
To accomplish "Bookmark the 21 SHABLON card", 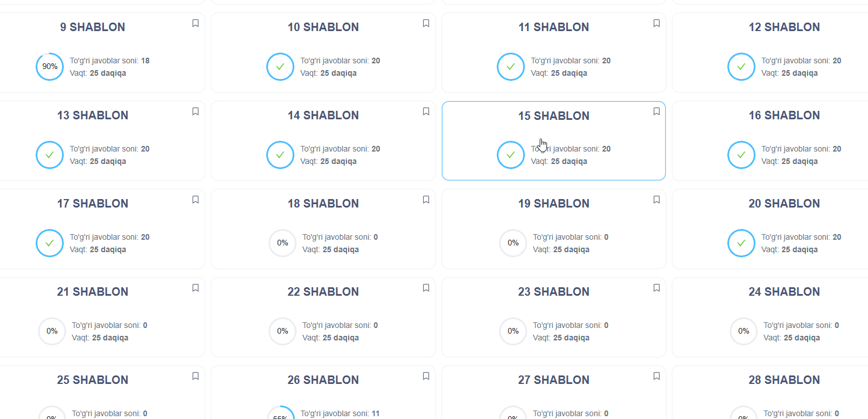I will point(196,288).
